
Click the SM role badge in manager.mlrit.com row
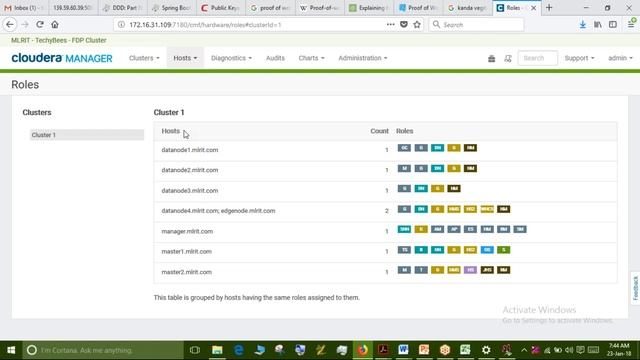520,229
